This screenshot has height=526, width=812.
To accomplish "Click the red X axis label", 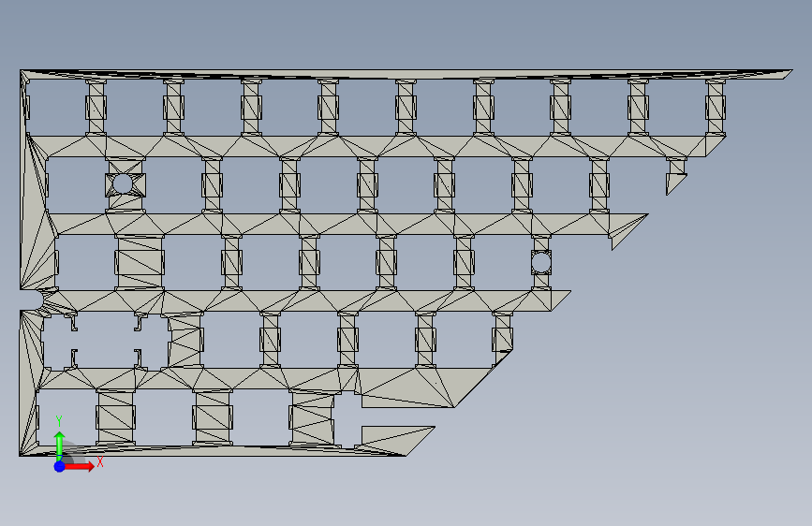I will 100,461.
